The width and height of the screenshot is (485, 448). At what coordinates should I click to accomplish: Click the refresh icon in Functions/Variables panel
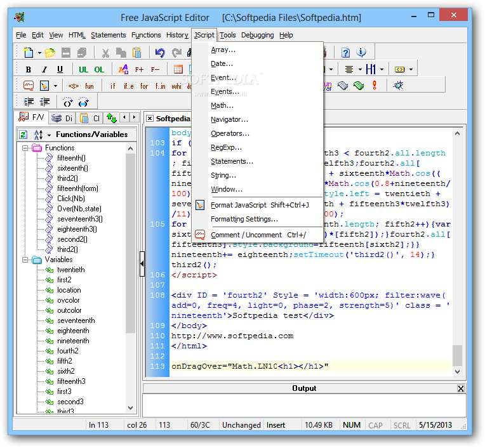(x=23, y=135)
